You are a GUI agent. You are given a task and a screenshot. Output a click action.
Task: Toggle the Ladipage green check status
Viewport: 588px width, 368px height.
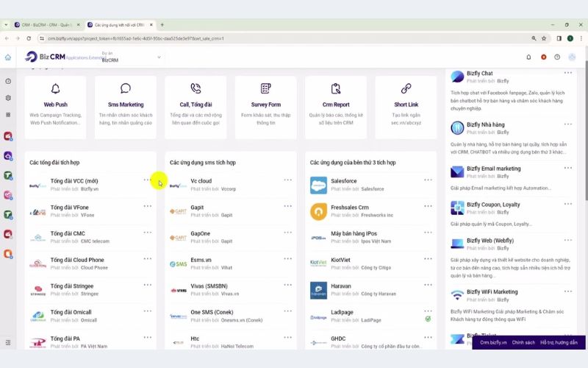[x=428, y=319]
